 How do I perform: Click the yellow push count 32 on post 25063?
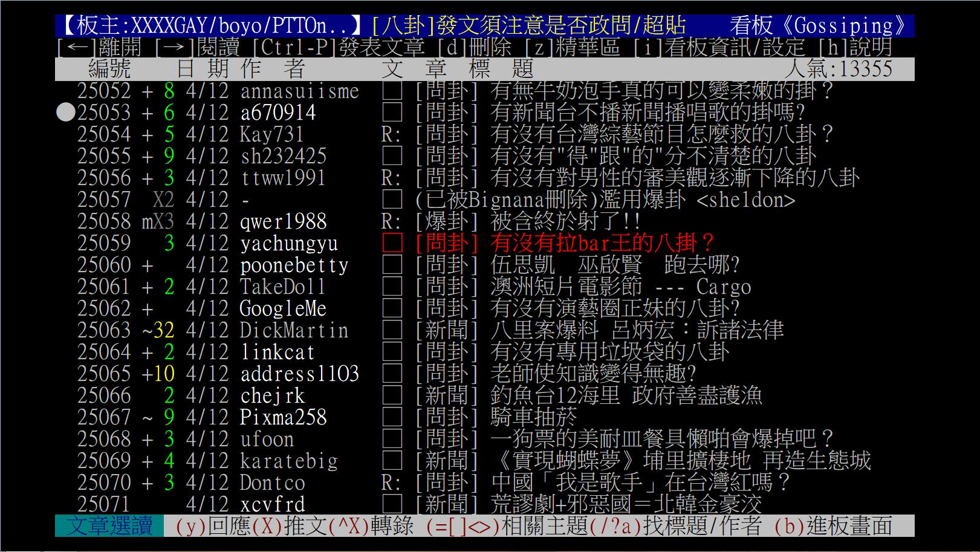click(163, 330)
